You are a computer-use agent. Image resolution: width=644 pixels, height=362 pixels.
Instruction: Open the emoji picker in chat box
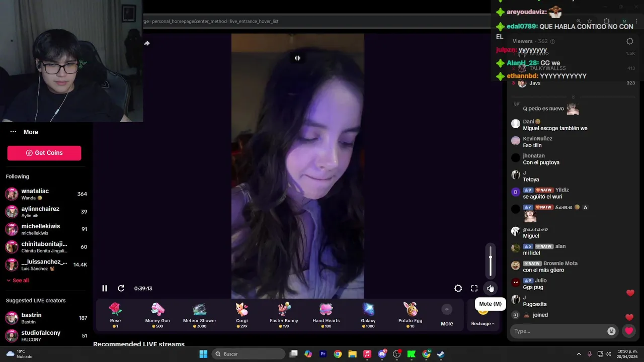coord(611,331)
